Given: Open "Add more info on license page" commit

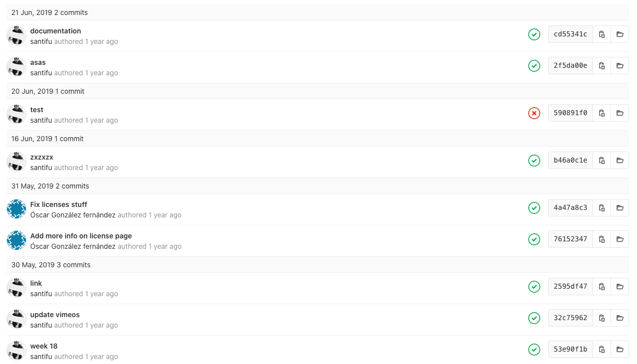Looking at the screenshot, I should tap(81, 236).
